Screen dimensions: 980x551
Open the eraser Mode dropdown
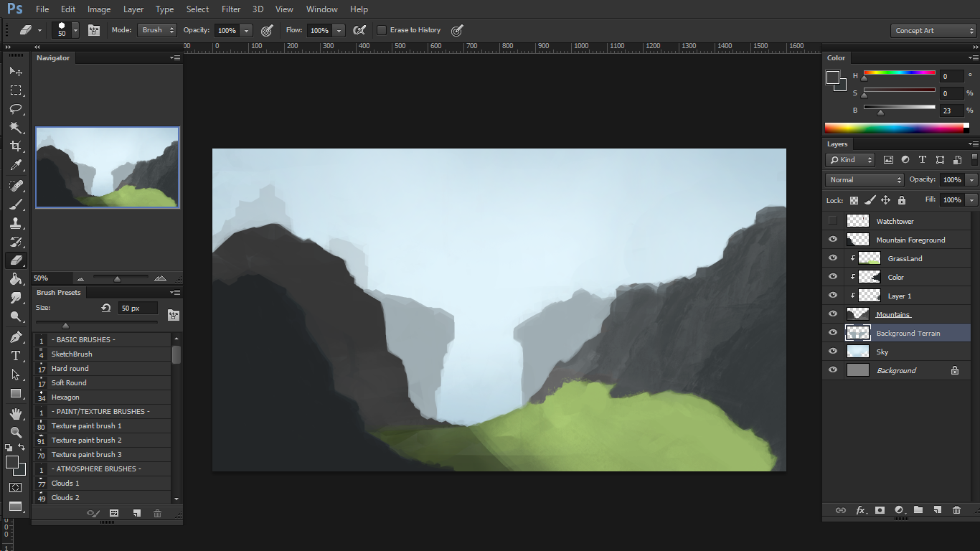(157, 30)
